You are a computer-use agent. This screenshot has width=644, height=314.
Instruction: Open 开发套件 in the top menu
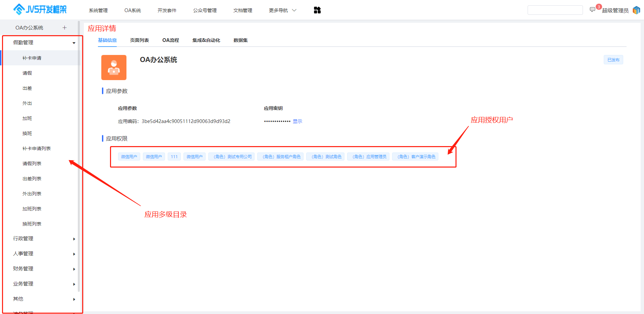click(167, 10)
